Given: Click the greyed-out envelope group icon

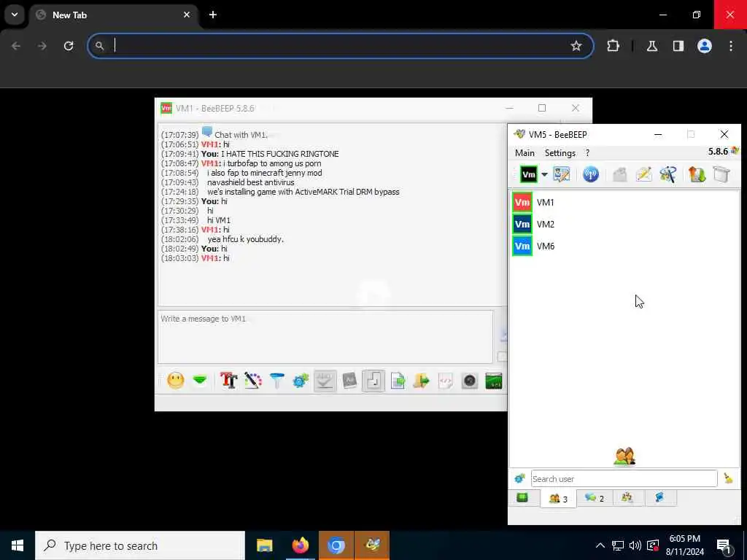Looking at the screenshot, I should [619, 174].
